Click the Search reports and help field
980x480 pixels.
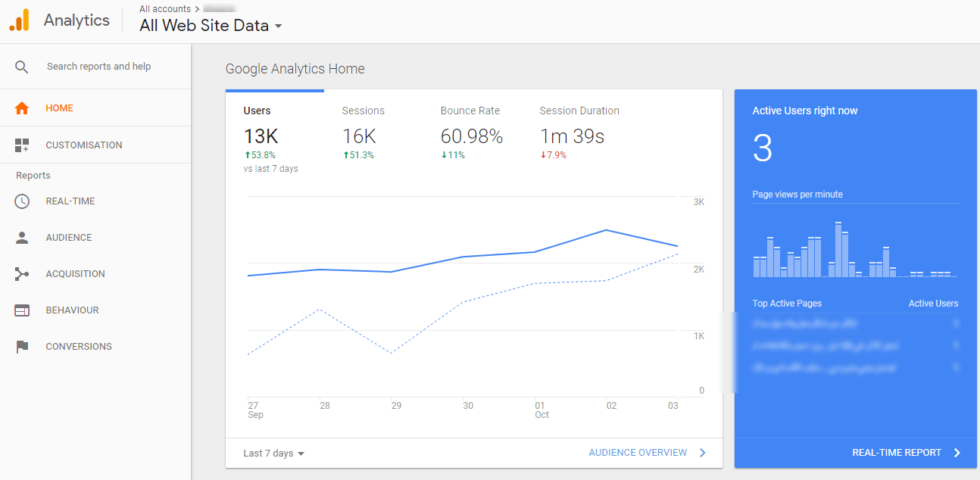(98, 67)
